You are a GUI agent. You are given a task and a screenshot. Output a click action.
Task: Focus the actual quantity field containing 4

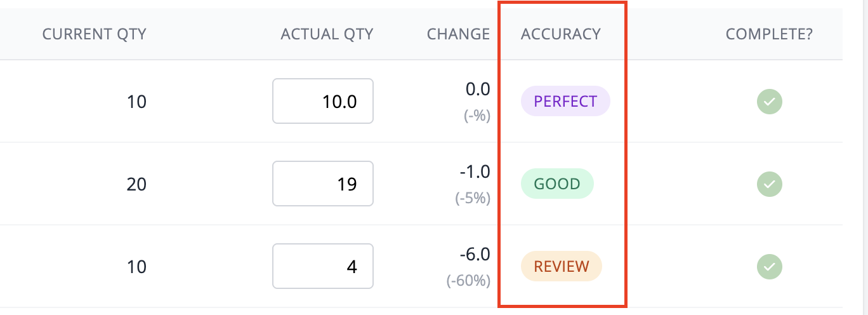coord(323,265)
